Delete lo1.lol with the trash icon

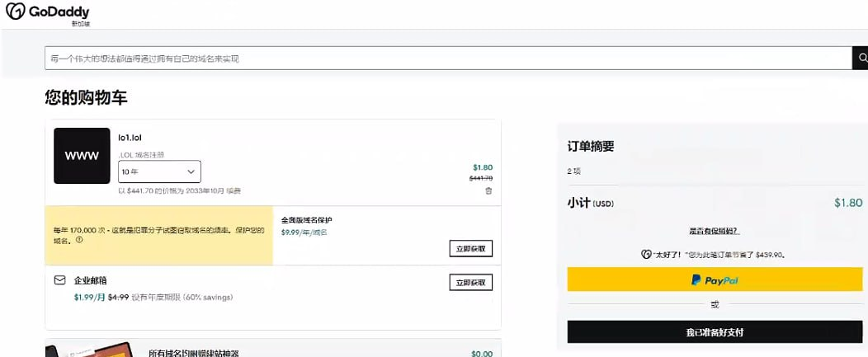coord(488,190)
